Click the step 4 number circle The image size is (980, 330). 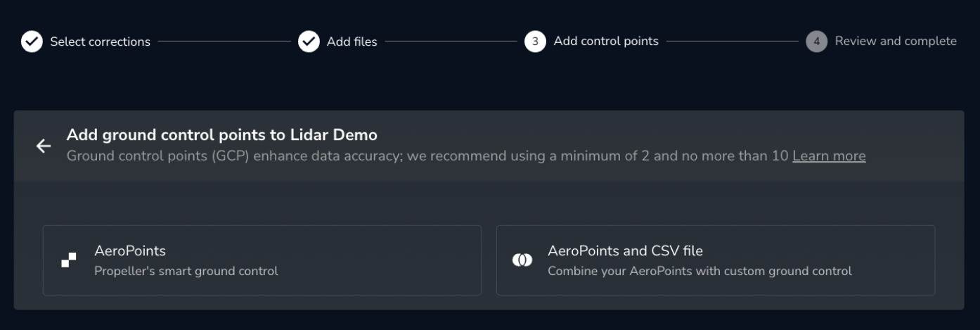tap(816, 42)
